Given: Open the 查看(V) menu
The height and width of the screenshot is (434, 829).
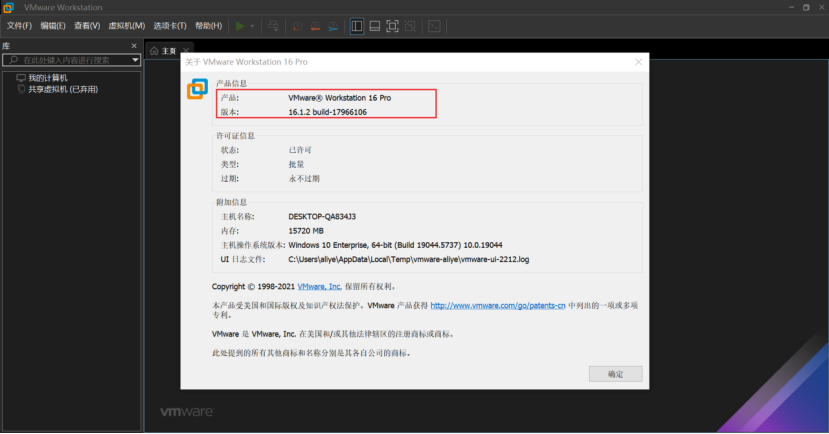Looking at the screenshot, I should [x=87, y=26].
